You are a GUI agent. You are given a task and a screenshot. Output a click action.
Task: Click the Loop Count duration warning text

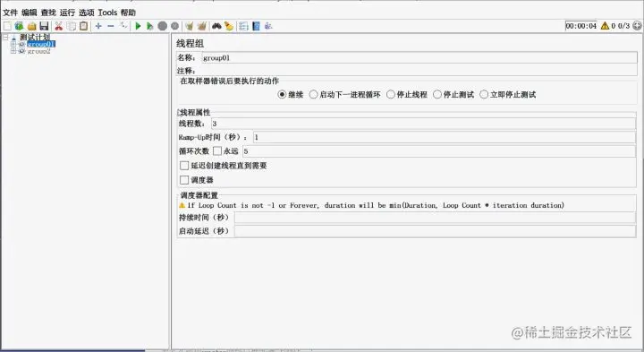pos(376,205)
